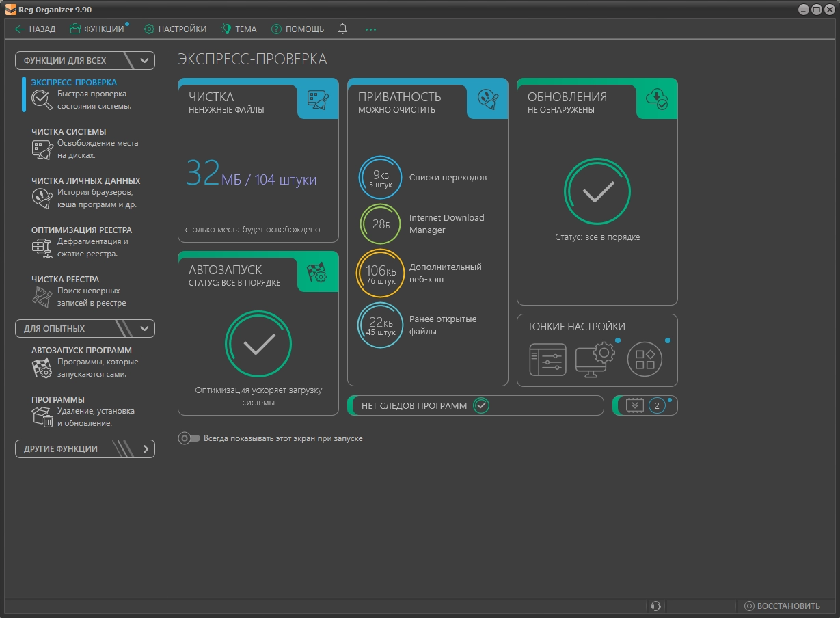
Task: Open the monitor with gear icon
Action: [595, 358]
